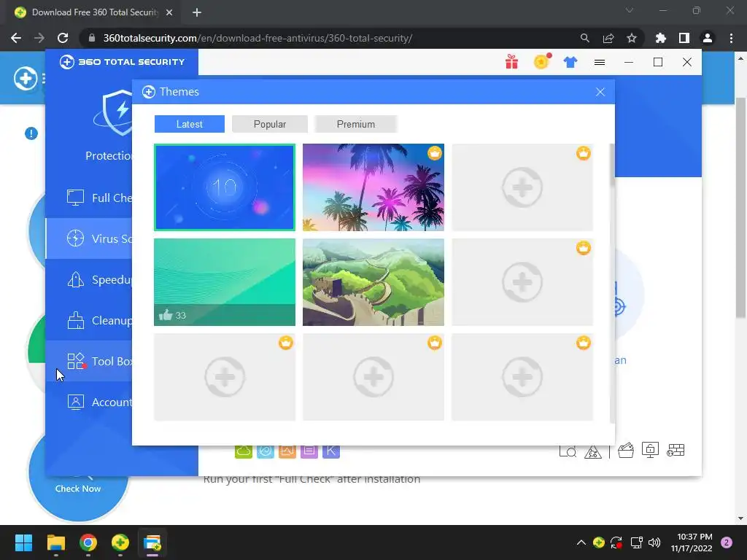Click the green cloud engine icon

tap(244, 451)
